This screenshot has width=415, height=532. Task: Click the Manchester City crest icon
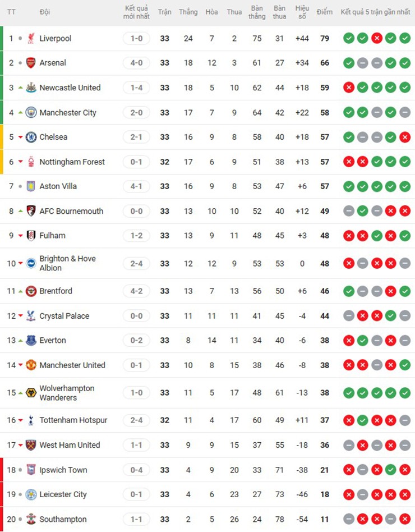31,112
